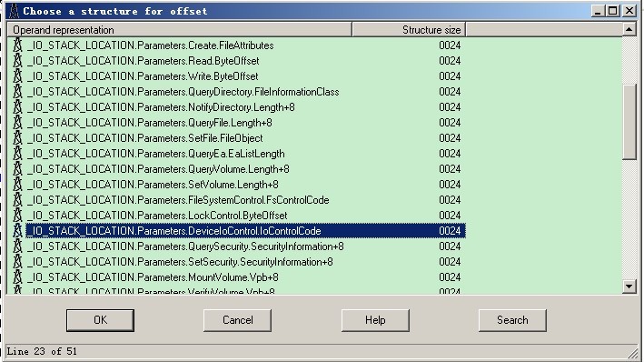Select Parameters.MountVolume.Vpb+8 entry
The height and width of the screenshot is (362, 644).
coord(153,277)
